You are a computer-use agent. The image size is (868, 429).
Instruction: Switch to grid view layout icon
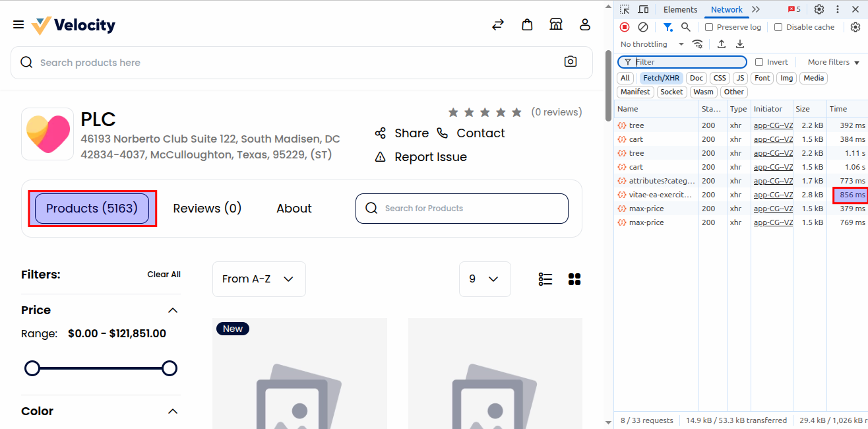click(x=574, y=279)
